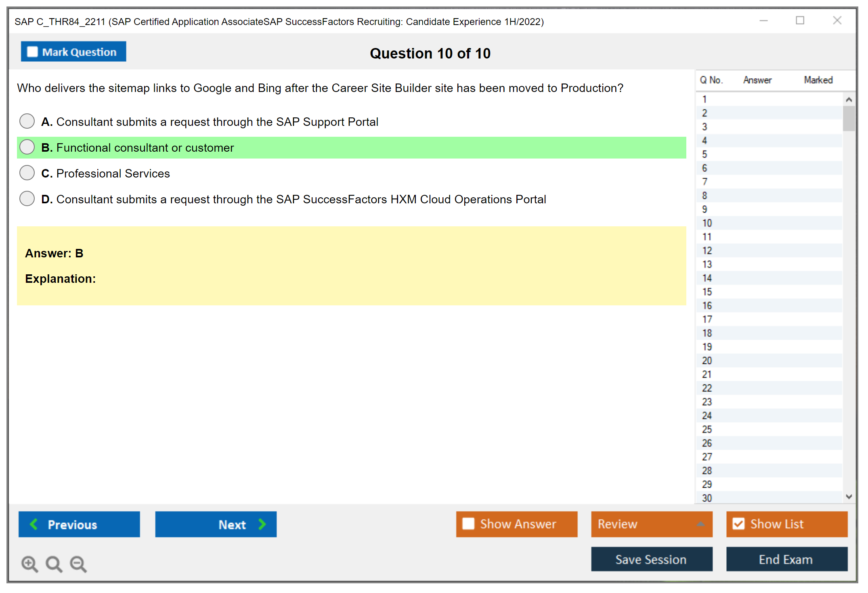Click the question list scrollbar thumb
Viewport: 868px width, 593px height.
(849, 118)
